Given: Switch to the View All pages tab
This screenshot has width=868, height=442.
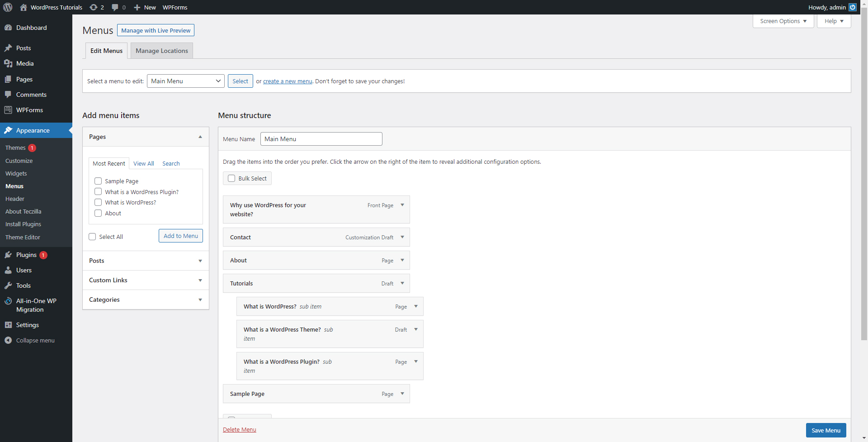Looking at the screenshot, I should 143,163.
